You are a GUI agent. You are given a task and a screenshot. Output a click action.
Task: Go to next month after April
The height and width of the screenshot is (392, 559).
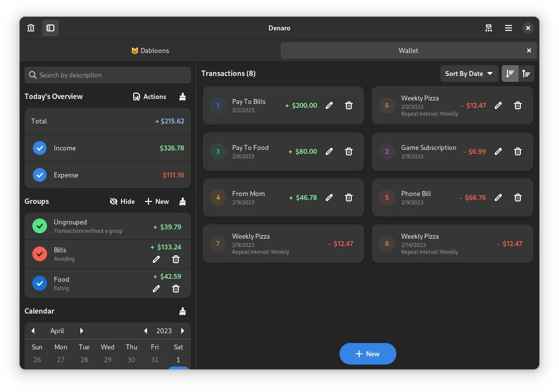pos(82,331)
